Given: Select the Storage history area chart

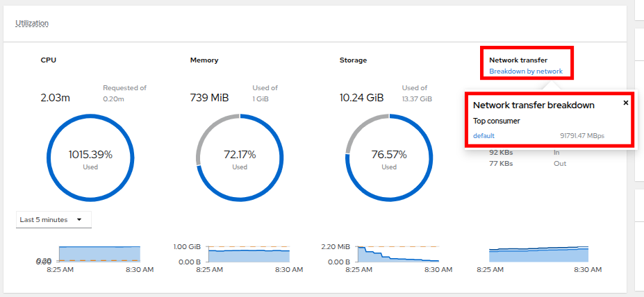Looking at the screenshot, I should (x=398, y=253).
